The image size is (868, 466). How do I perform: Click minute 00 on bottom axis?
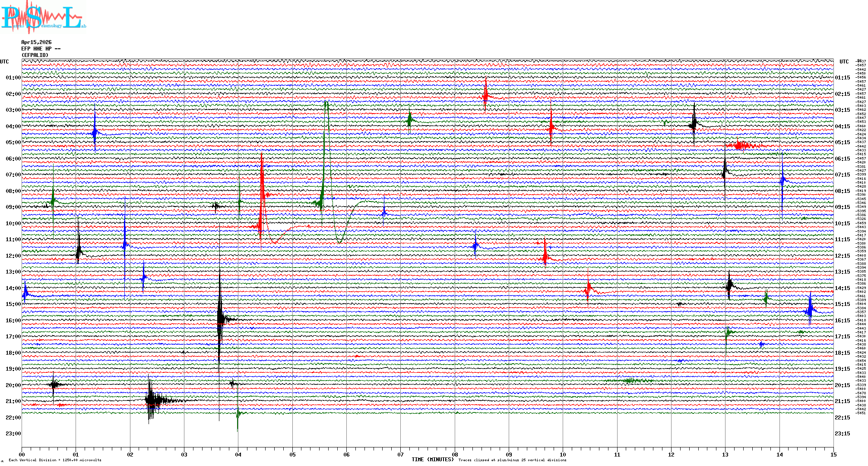pos(22,454)
